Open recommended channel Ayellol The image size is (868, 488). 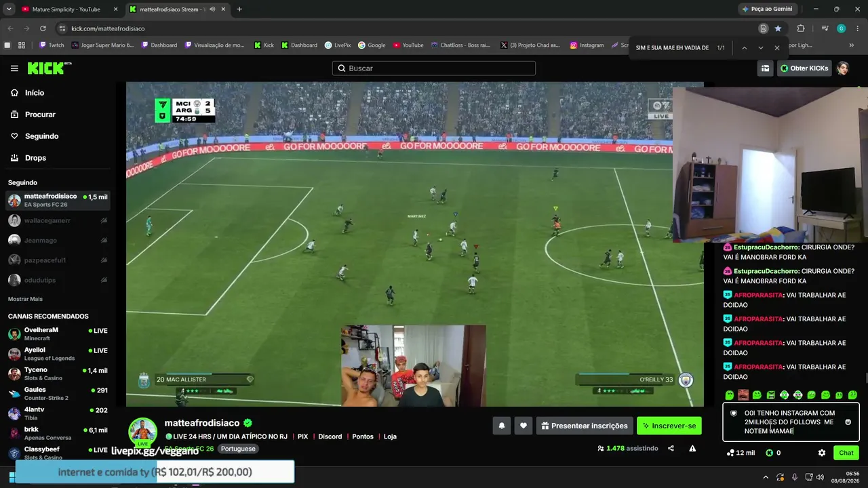click(58, 353)
